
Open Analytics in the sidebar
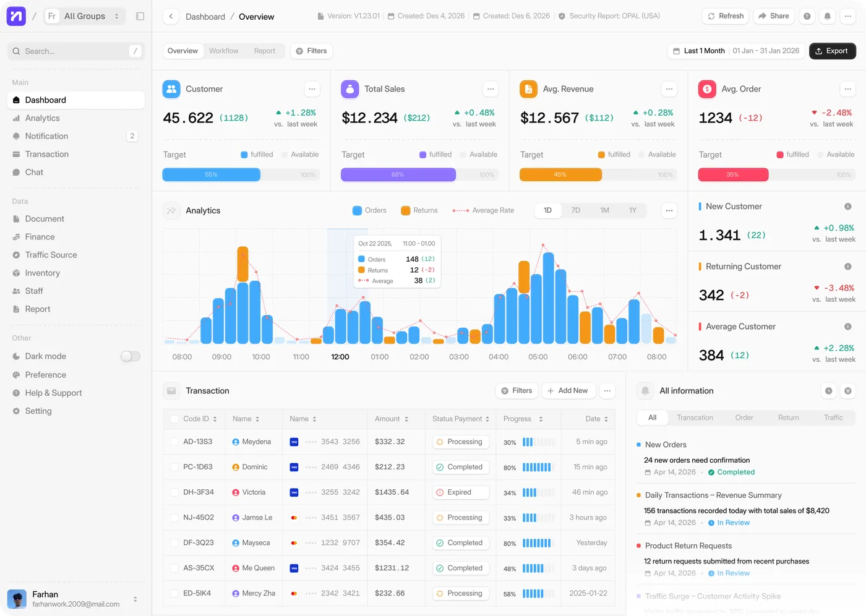coord(76,118)
